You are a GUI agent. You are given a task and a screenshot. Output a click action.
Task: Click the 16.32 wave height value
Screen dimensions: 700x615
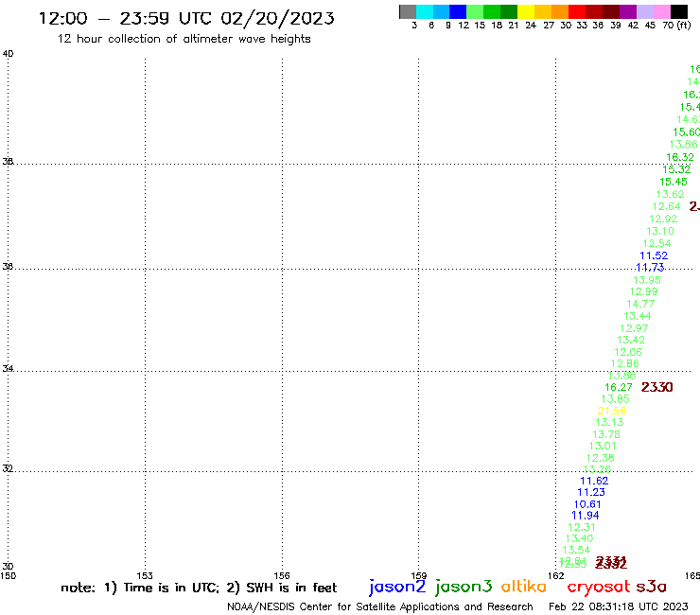680,157
